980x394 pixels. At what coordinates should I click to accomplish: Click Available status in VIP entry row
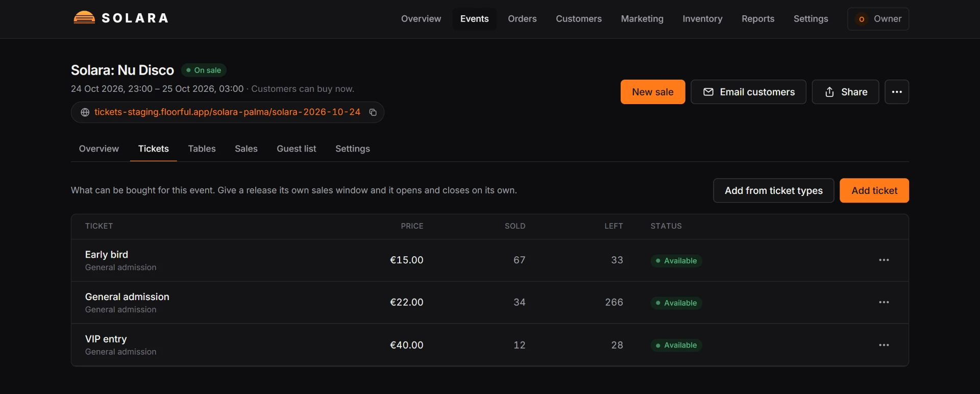click(676, 346)
